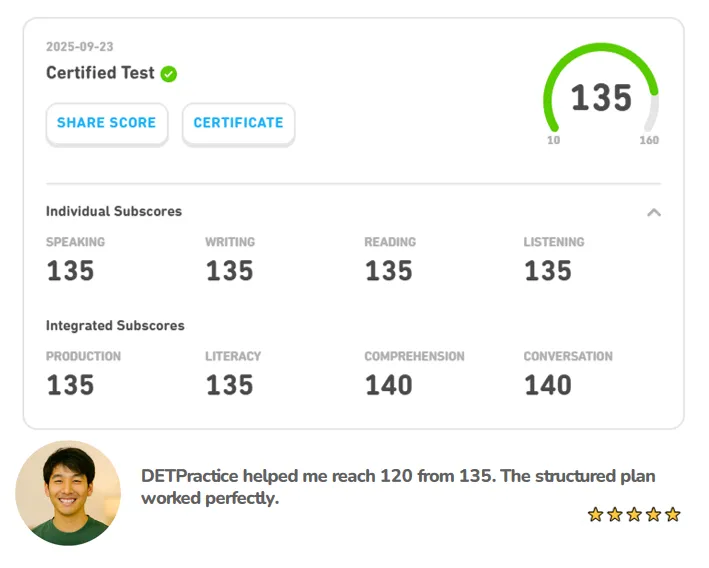Viewport: 709px width, 568px height.
Task: Click the Listening subscore 135
Action: tap(548, 271)
